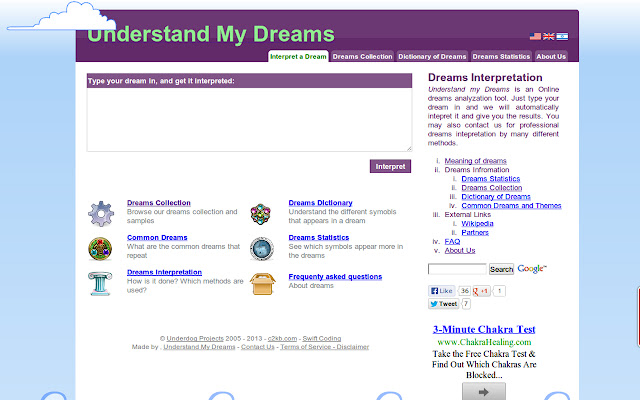640x400 pixels.
Task: Click the gear icon beside Dreams Collection
Action: (101, 213)
